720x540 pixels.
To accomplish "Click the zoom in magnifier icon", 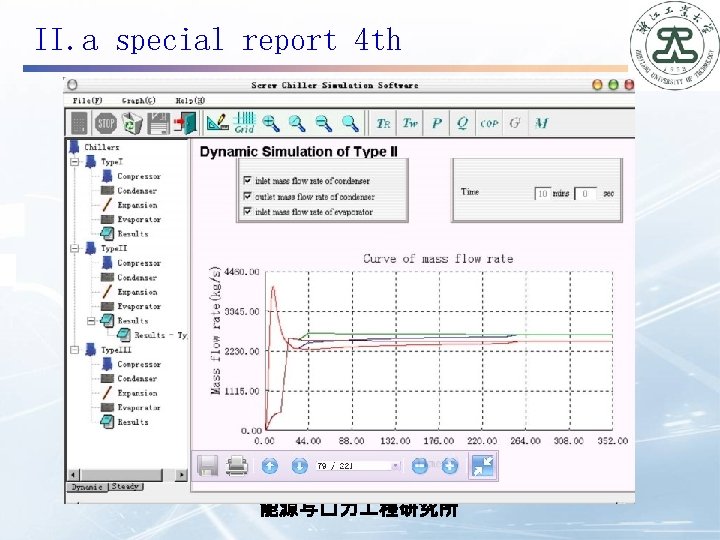I will click(x=270, y=123).
